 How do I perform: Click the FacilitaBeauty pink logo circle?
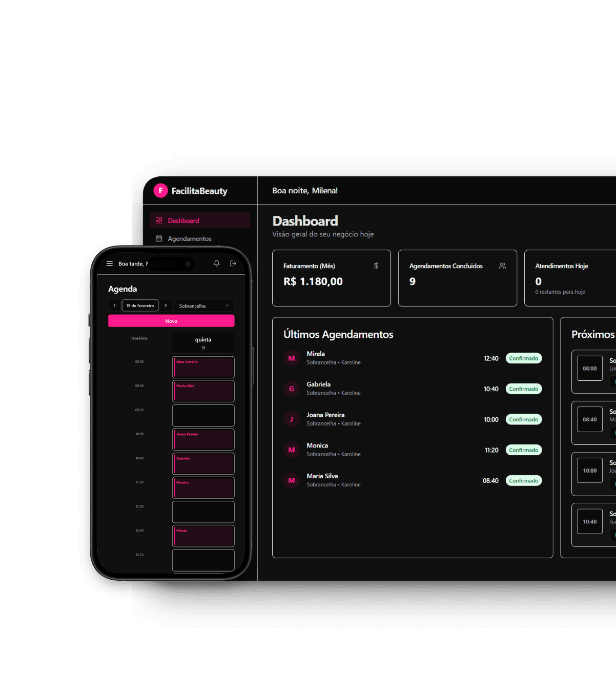(x=160, y=190)
